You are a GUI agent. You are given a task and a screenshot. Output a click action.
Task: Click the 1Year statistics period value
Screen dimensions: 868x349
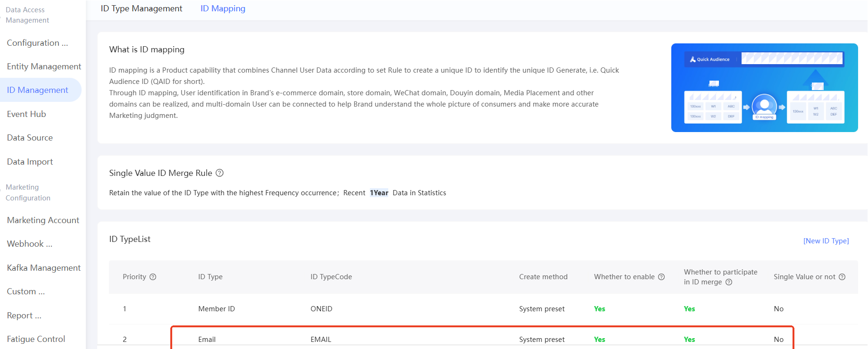pos(379,193)
